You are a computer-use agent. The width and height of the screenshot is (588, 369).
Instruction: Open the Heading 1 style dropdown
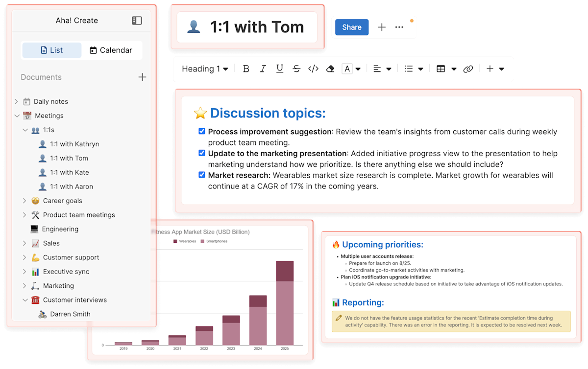point(205,69)
